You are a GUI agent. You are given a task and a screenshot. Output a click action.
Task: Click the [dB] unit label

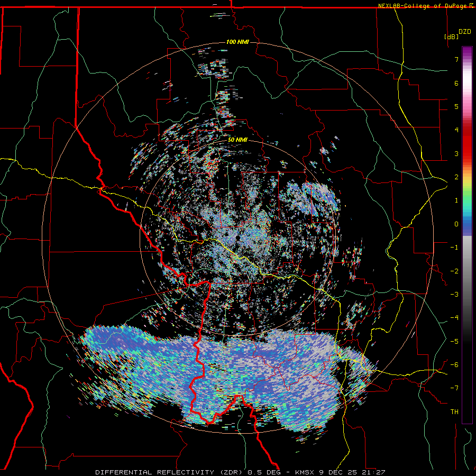pos(451,36)
